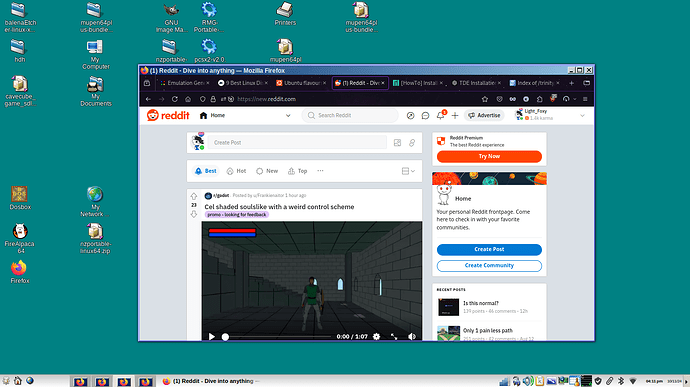Click the Search Reddit field

(350, 115)
